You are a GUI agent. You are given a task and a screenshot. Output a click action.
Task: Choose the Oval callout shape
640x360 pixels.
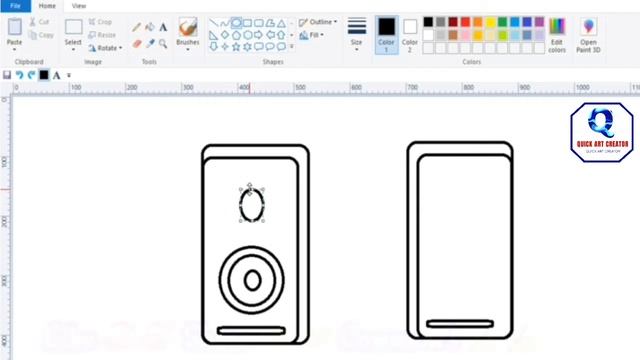coord(270,47)
